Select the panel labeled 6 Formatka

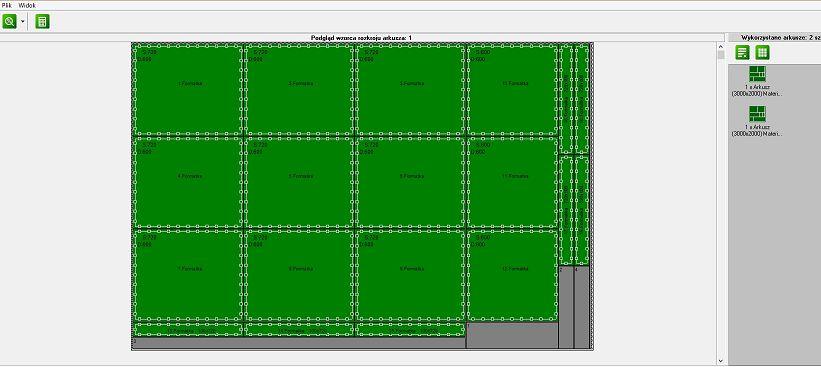pyautogui.click(x=410, y=183)
